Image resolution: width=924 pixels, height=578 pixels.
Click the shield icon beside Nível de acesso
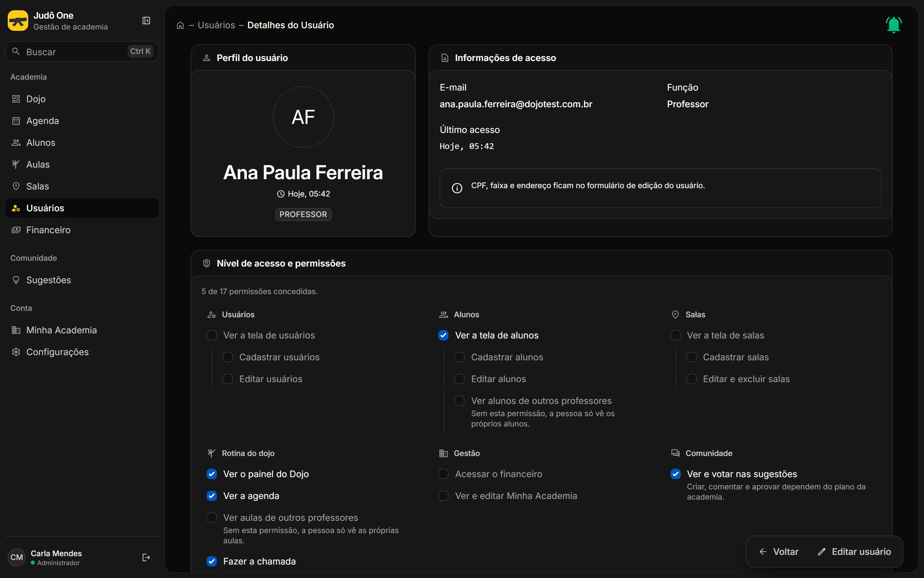[207, 263]
